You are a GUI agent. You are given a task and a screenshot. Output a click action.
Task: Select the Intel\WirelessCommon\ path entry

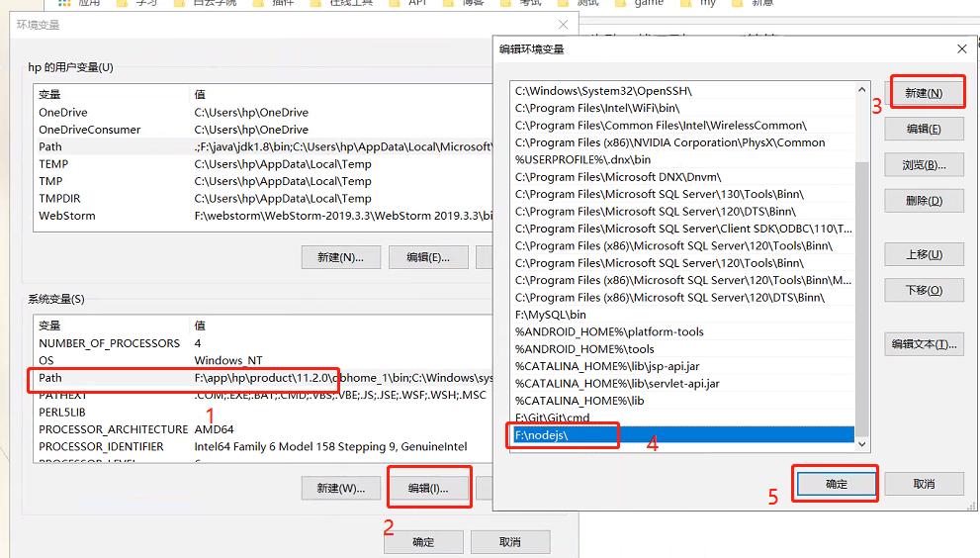point(682,125)
